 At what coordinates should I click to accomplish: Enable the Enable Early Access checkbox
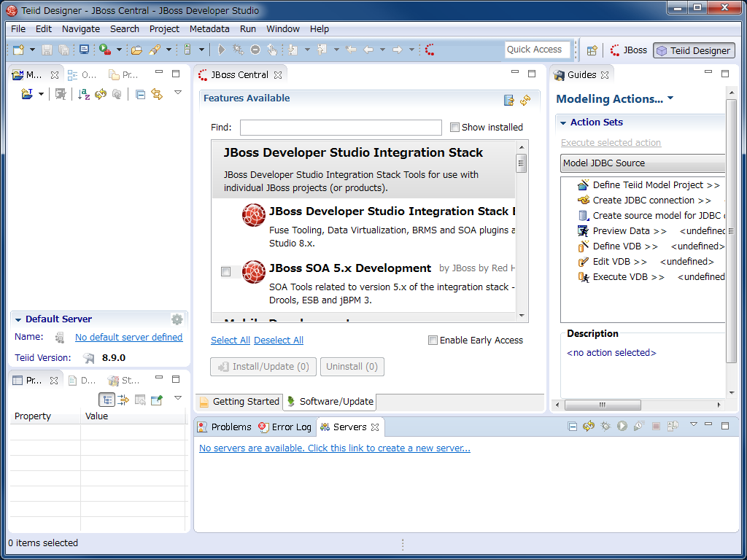433,340
